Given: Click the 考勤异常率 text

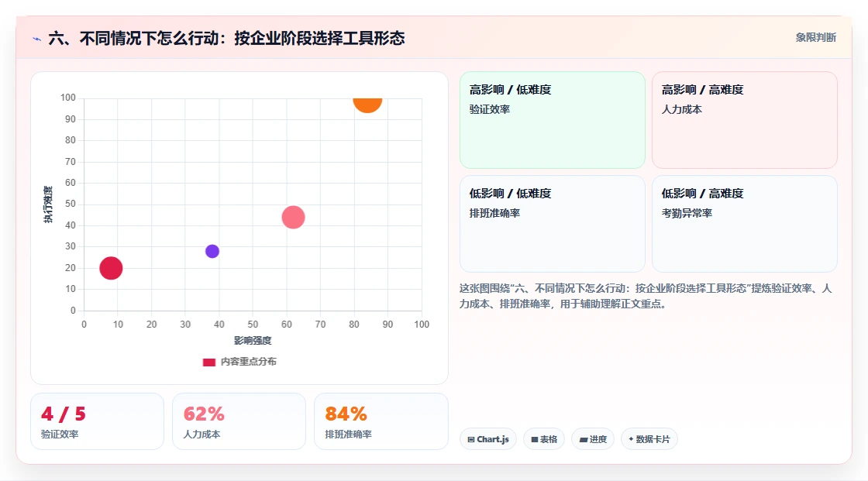Looking at the screenshot, I should pyautogui.click(x=687, y=213).
